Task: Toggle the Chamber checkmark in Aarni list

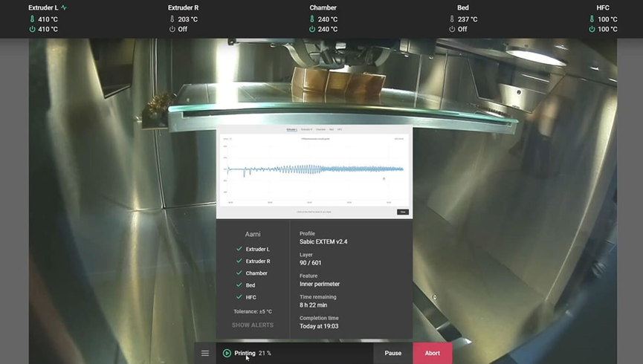Action: pyautogui.click(x=239, y=273)
